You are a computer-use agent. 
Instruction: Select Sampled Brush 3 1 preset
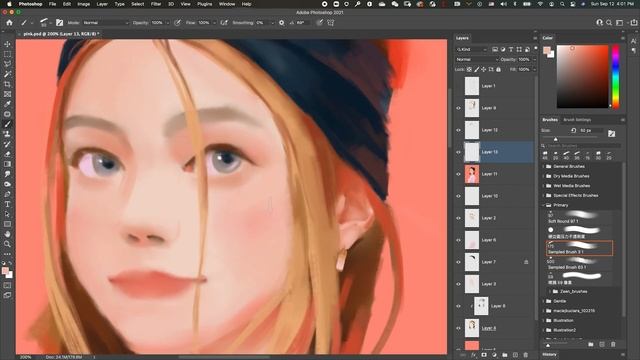[x=580, y=248]
